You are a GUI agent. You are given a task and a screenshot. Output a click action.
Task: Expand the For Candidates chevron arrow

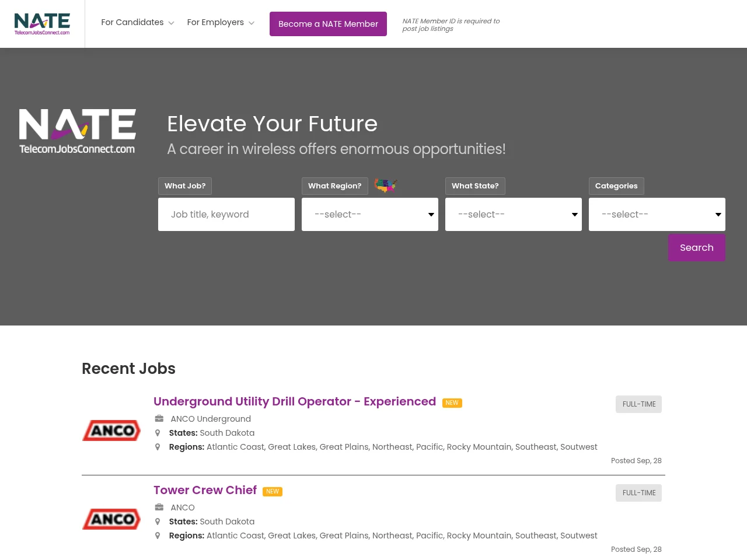tap(171, 23)
